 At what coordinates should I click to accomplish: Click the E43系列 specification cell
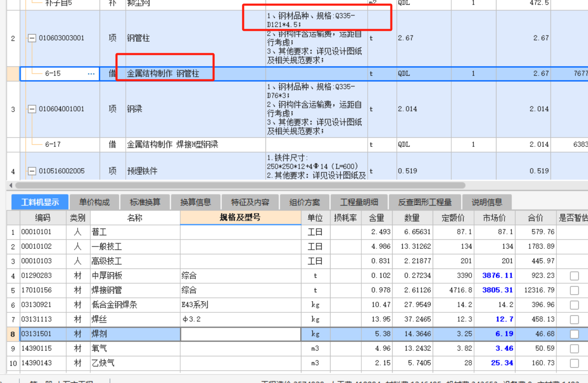(240, 305)
